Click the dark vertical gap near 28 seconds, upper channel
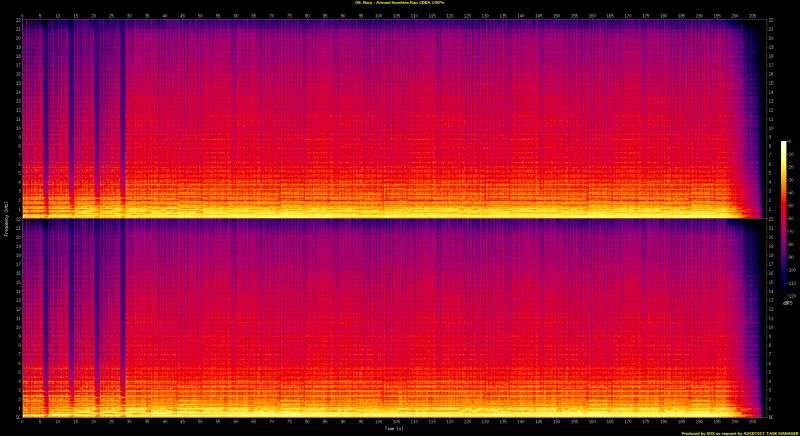Viewport: 800px width, 436px height. click(x=123, y=110)
